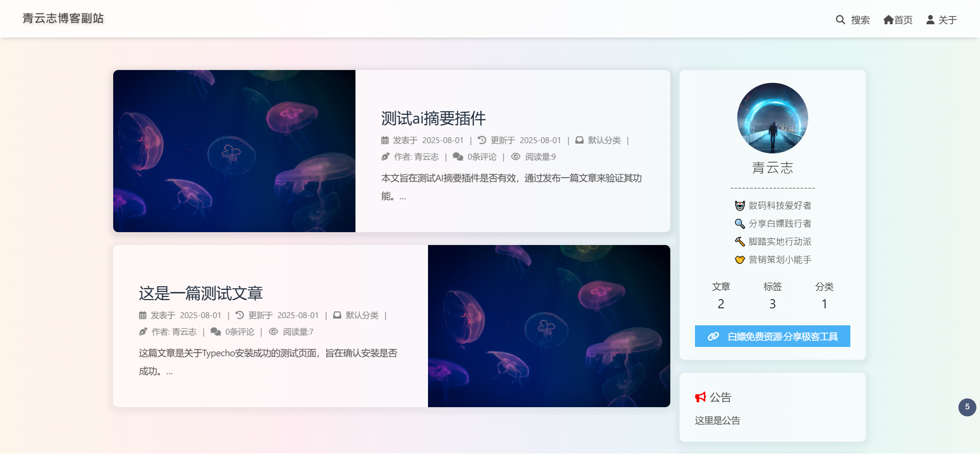Click update-history icon in 测试ai摘要插件 meta
Screen dimensions: 980x454
pos(482,140)
